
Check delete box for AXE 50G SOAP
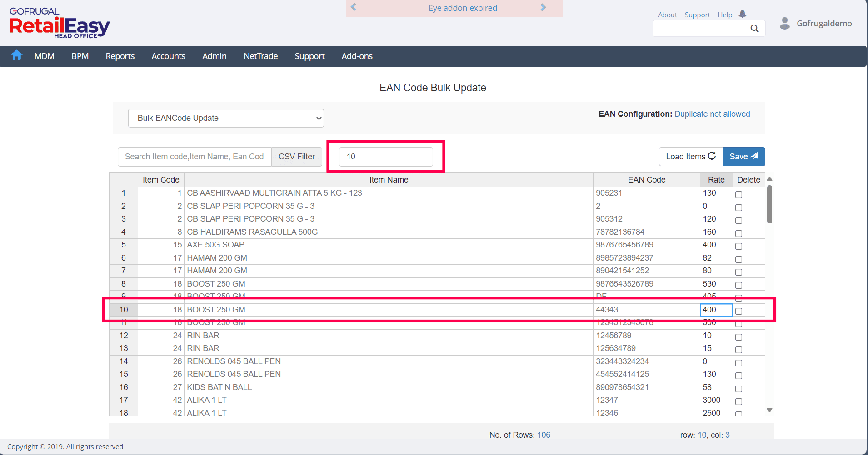(x=739, y=246)
